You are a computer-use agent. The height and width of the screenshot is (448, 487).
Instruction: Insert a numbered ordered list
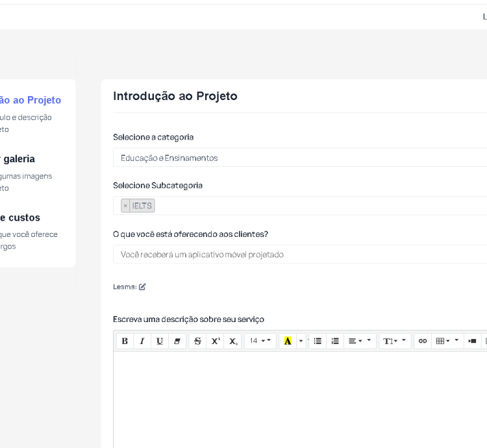tap(335, 341)
